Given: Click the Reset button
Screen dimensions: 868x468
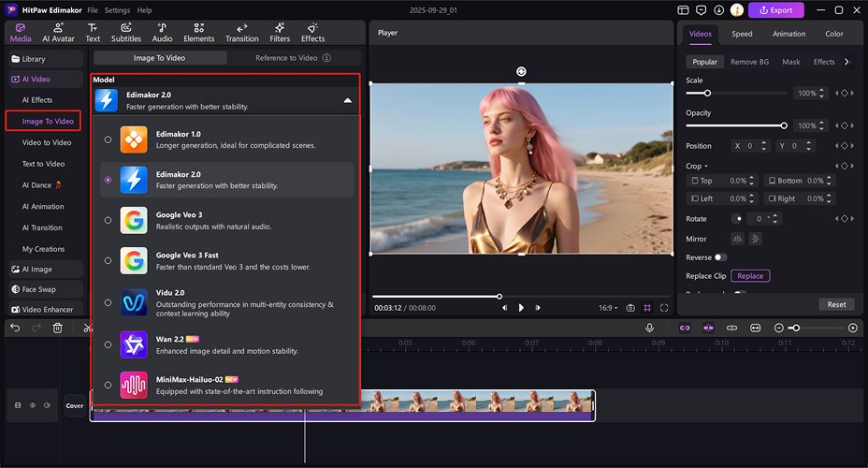Looking at the screenshot, I should (x=836, y=304).
